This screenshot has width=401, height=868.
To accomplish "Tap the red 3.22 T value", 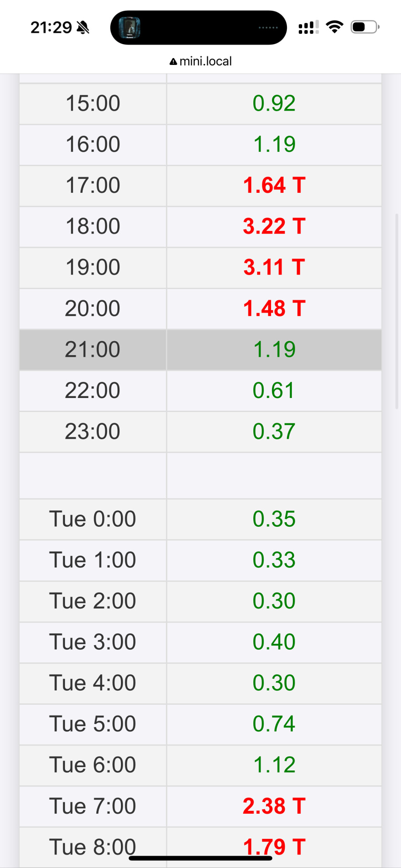I will point(274,226).
